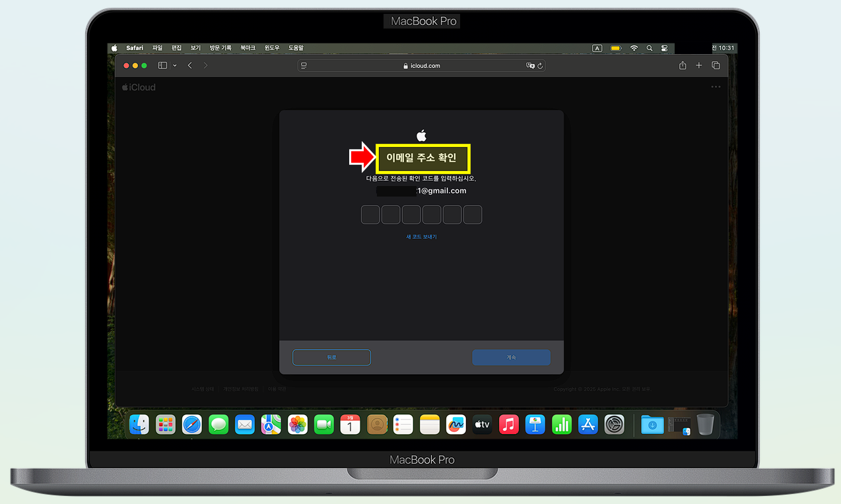
Task: Open the page reader icon in the address bar
Action: coord(304,66)
